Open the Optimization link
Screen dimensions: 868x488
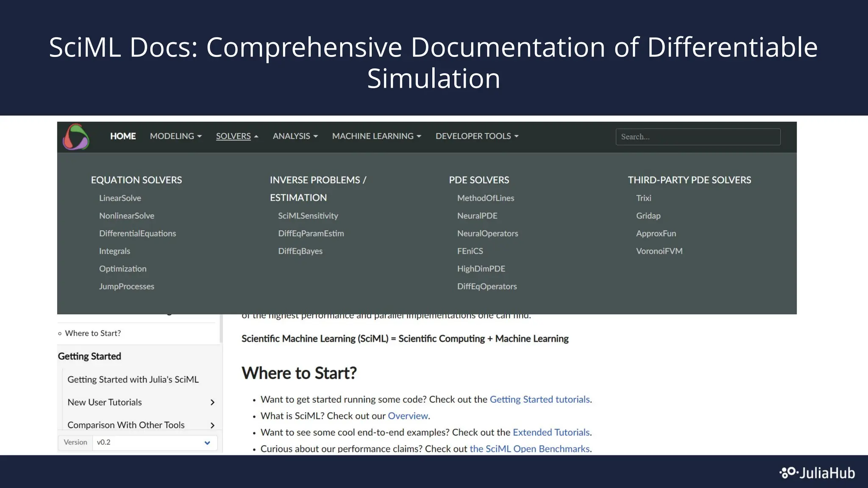(123, 269)
